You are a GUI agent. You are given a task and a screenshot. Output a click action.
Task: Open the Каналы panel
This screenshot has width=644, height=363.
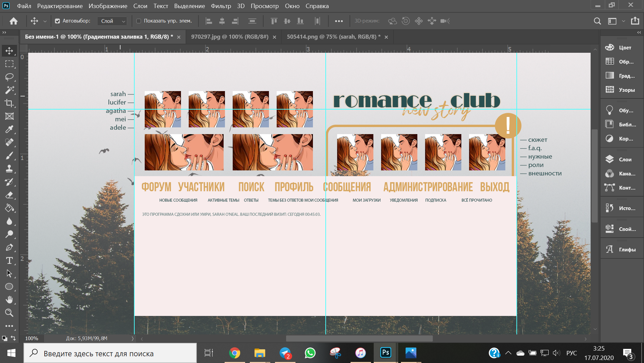click(622, 173)
